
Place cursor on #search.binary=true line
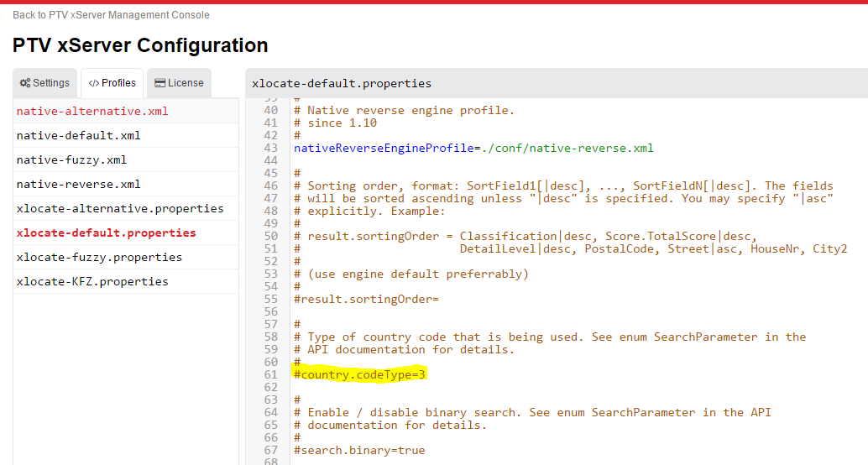tap(359, 450)
